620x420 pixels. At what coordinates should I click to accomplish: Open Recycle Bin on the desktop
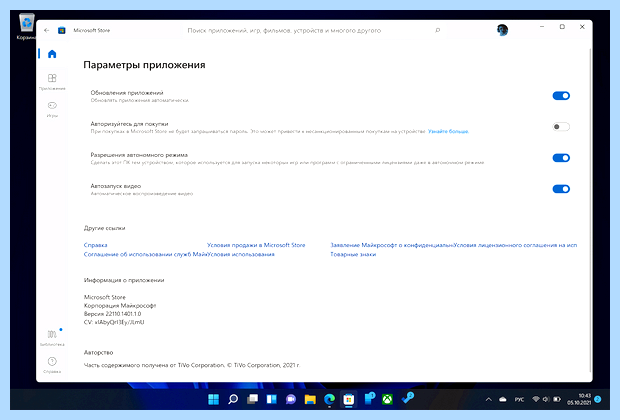(26, 26)
